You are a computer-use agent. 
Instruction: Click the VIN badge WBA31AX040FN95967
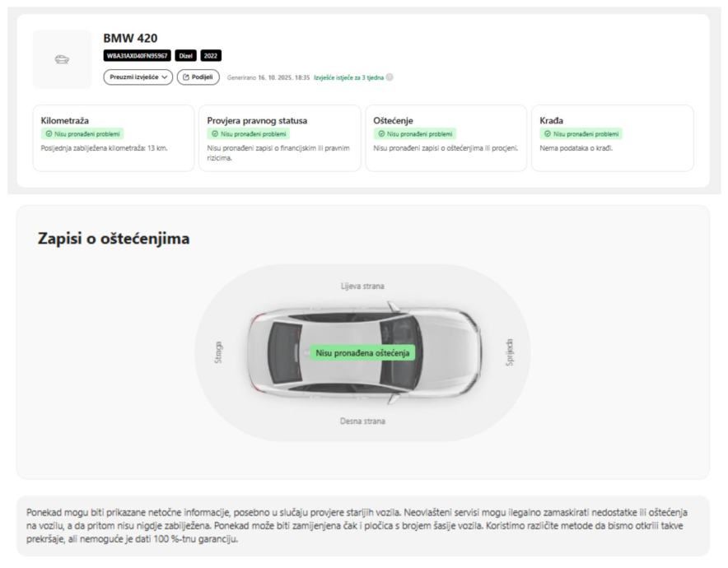[138, 56]
